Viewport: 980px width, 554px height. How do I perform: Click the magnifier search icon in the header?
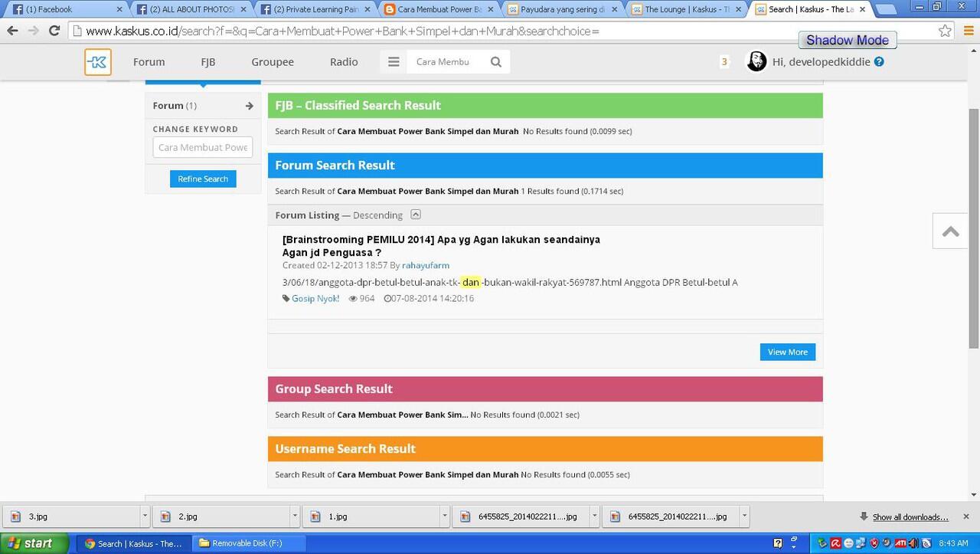(x=496, y=62)
